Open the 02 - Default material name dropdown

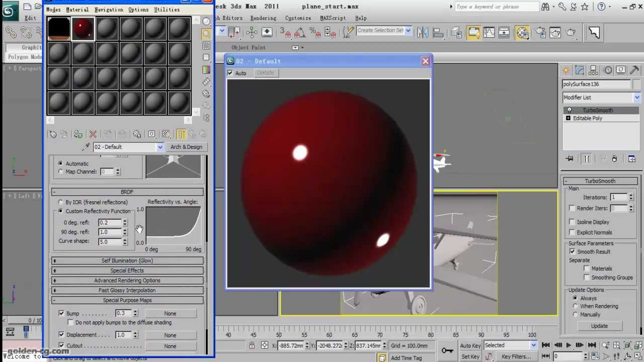(x=159, y=147)
